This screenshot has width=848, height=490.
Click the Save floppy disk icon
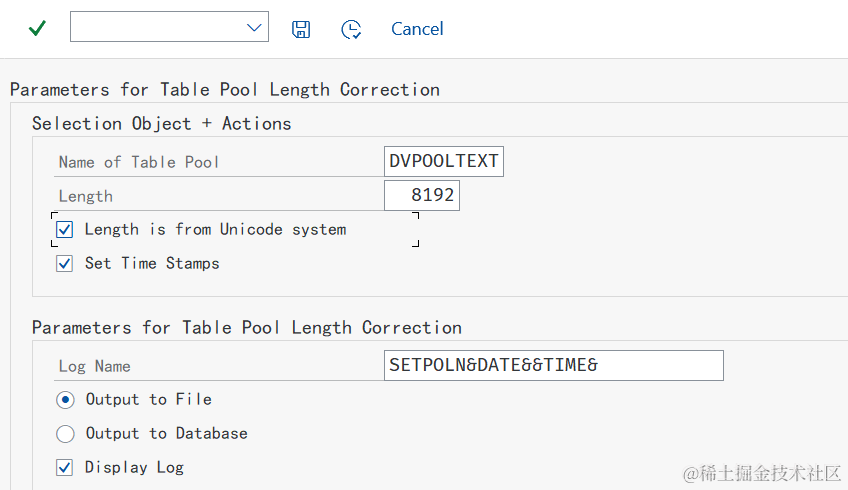[301, 29]
